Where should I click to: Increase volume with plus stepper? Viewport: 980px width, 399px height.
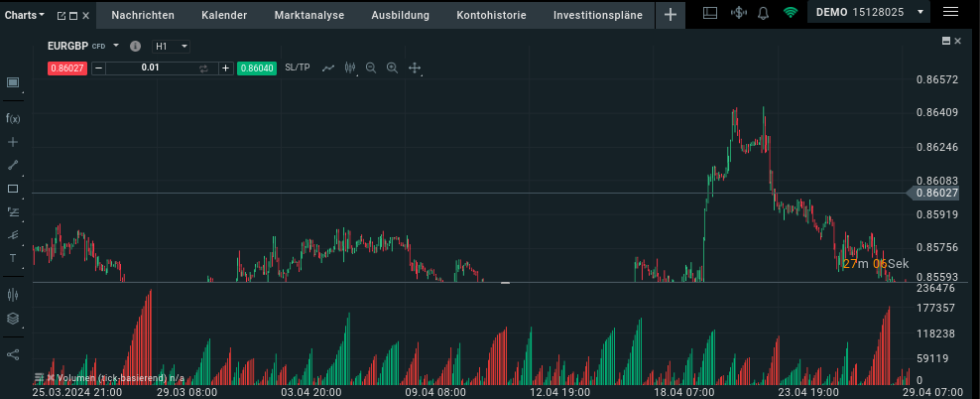225,68
